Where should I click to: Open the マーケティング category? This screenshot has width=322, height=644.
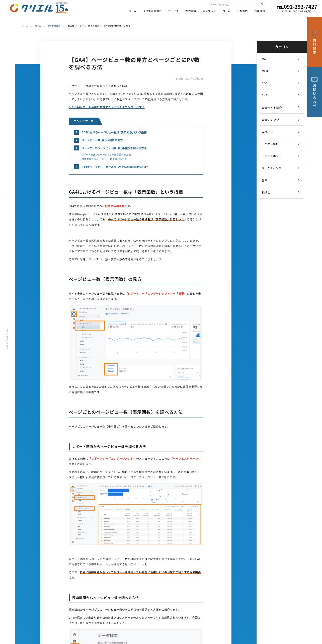click(x=282, y=168)
